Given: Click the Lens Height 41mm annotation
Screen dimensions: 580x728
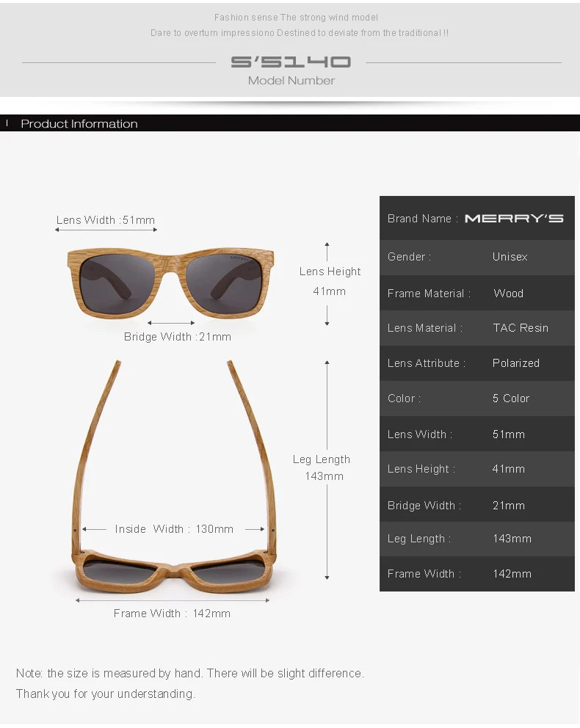Looking at the screenshot, I should click(329, 281).
